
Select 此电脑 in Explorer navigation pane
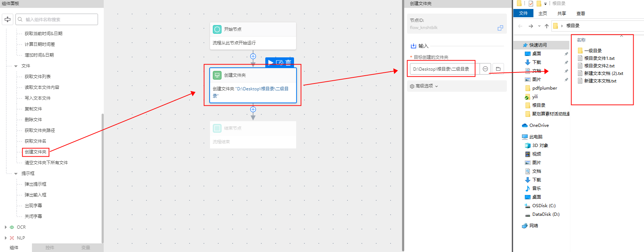pyautogui.click(x=536, y=137)
